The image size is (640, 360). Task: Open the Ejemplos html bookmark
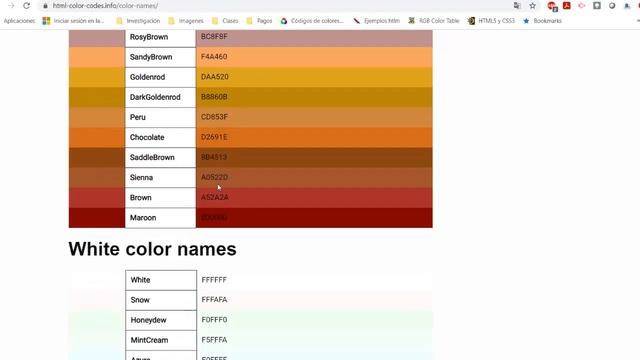[376, 21]
